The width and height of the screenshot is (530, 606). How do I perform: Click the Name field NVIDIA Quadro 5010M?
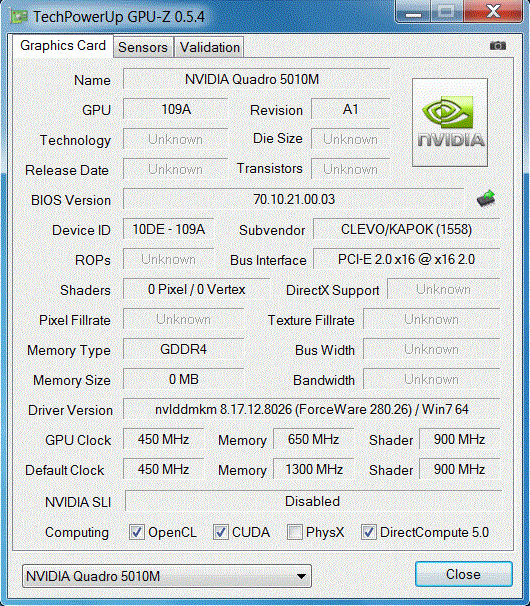click(256, 79)
